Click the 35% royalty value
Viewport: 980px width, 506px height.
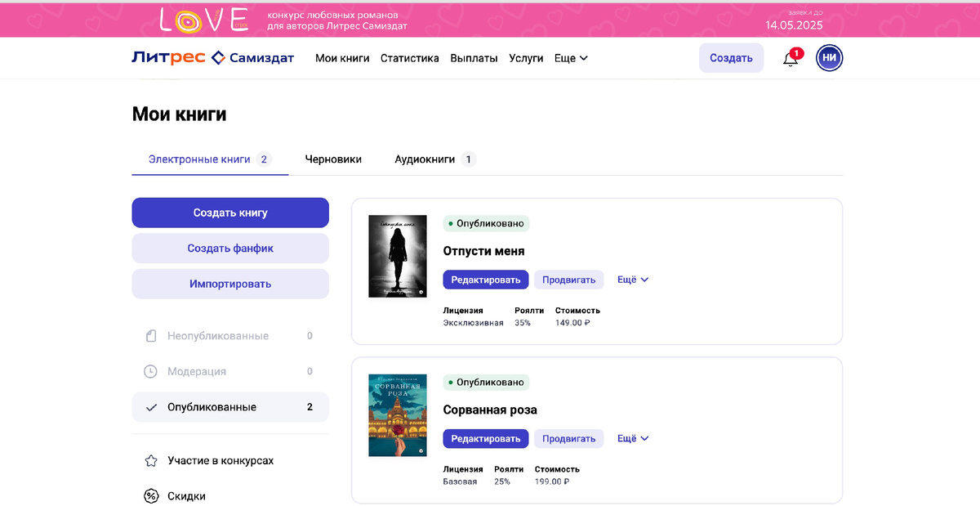tap(523, 323)
